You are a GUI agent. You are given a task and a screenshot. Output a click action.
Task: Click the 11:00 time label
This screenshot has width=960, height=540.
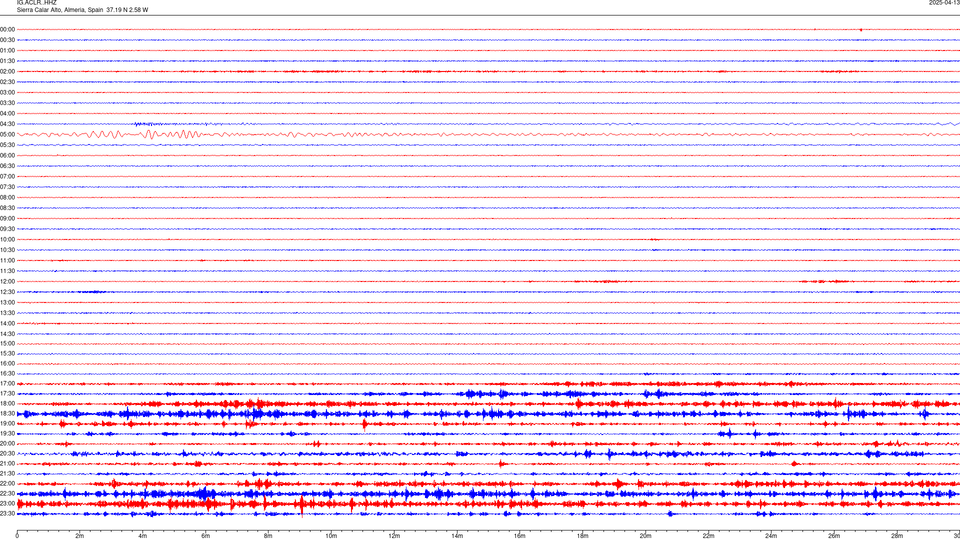click(7, 260)
